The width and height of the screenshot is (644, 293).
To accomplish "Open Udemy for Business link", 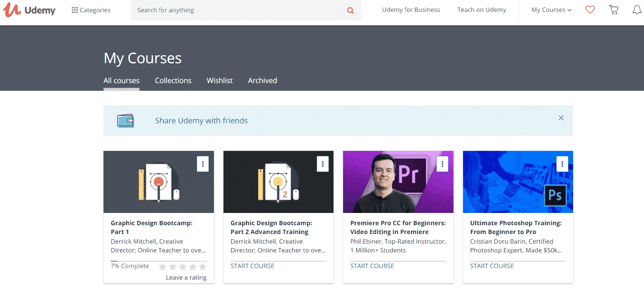I will [411, 10].
